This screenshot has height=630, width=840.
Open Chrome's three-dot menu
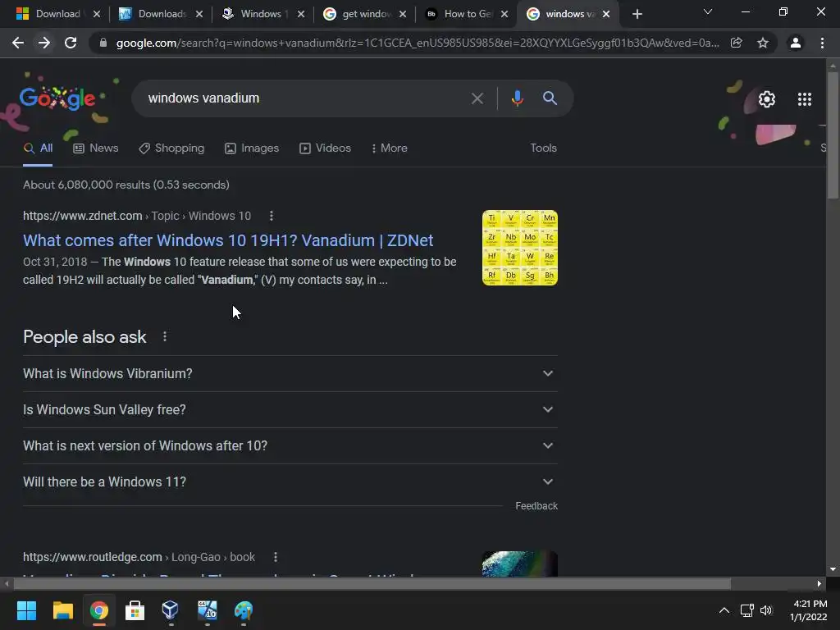[x=822, y=43]
